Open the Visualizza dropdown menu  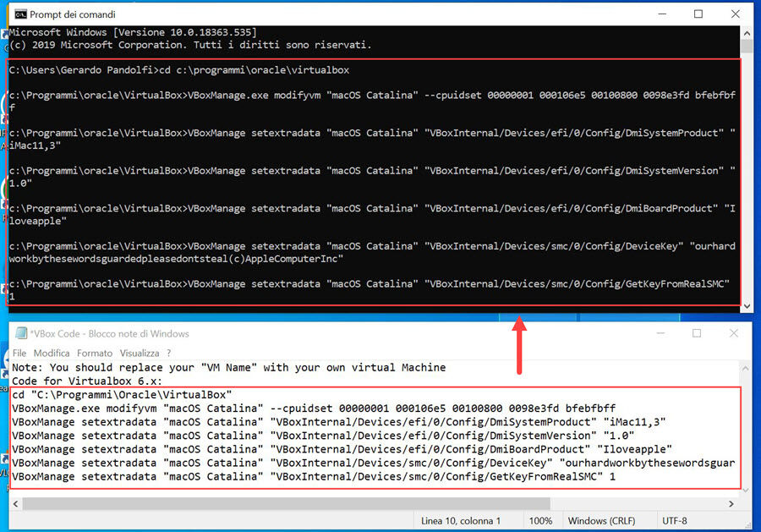click(x=139, y=353)
